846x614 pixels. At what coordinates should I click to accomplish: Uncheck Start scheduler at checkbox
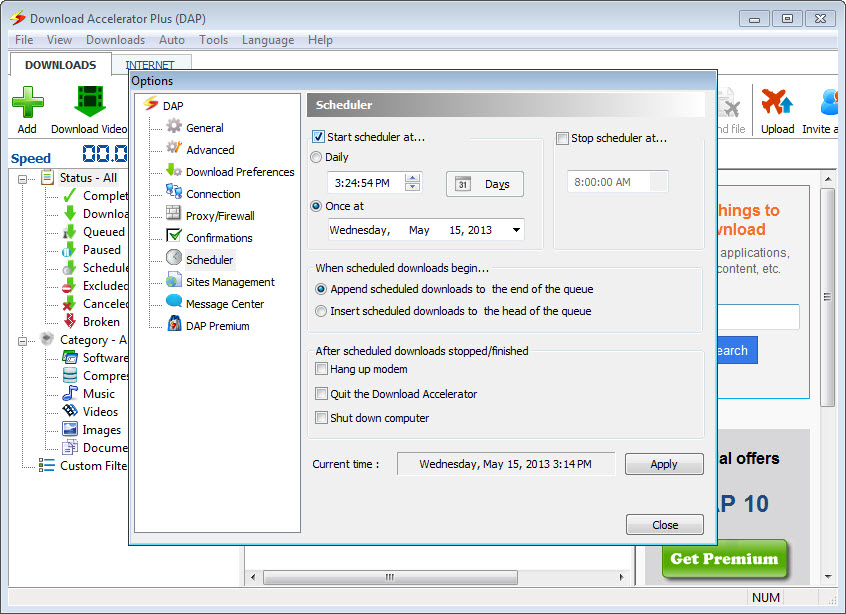click(x=318, y=137)
